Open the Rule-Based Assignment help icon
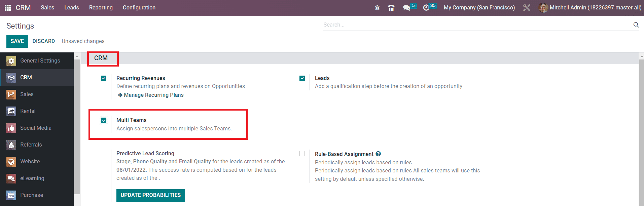The height and width of the screenshot is (206, 644). point(378,154)
